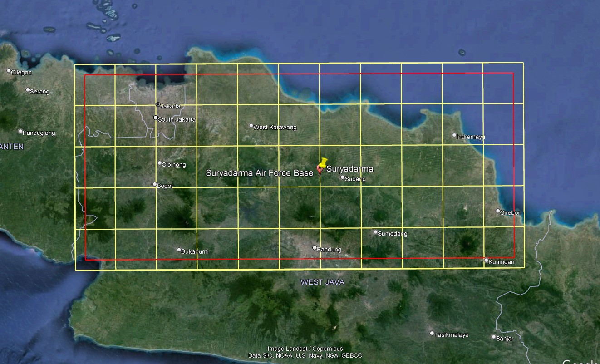
Task: Click the yellow Suryadarma pushpin placemark
Action: point(323,162)
